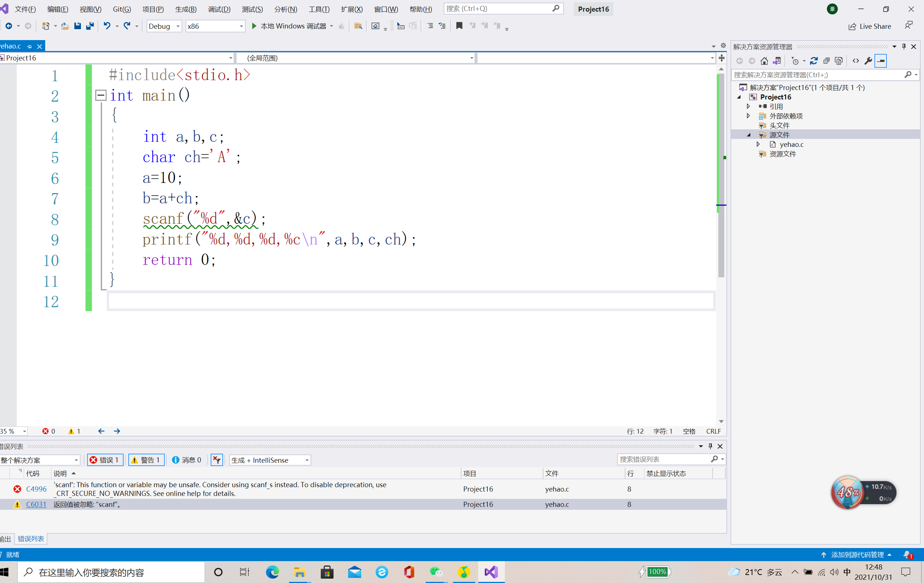This screenshot has width=924, height=583.
Task: Open the 调试(D) menu
Action: click(x=219, y=9)
